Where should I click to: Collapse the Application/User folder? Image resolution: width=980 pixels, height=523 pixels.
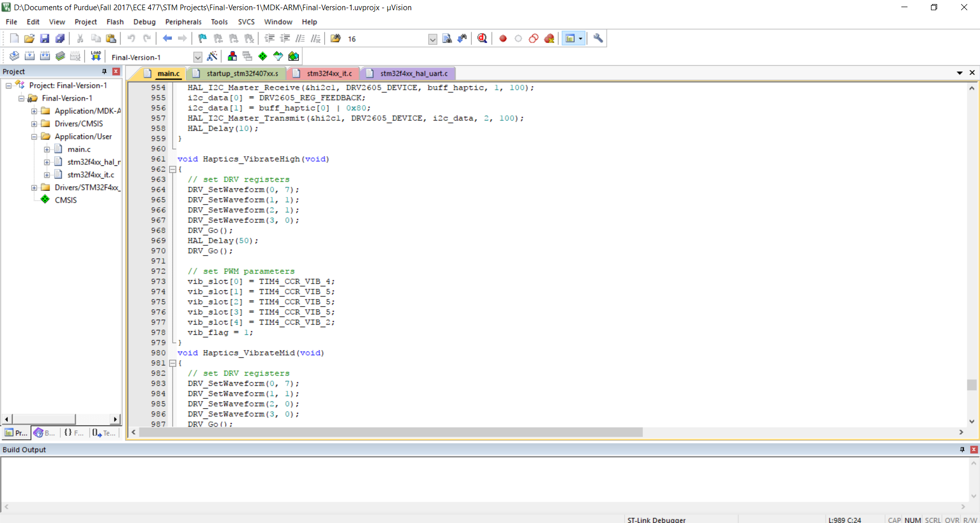pyautogui.click(x=34, y=136)
